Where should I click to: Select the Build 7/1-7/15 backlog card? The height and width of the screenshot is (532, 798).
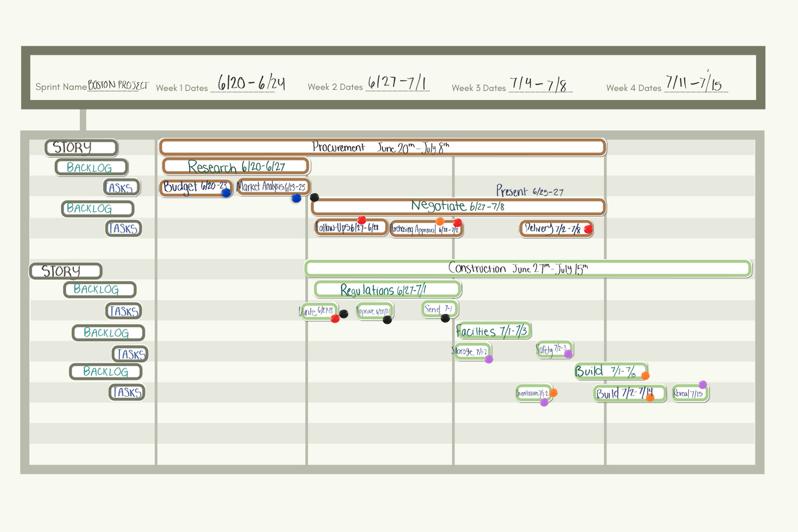click(611, 371)
